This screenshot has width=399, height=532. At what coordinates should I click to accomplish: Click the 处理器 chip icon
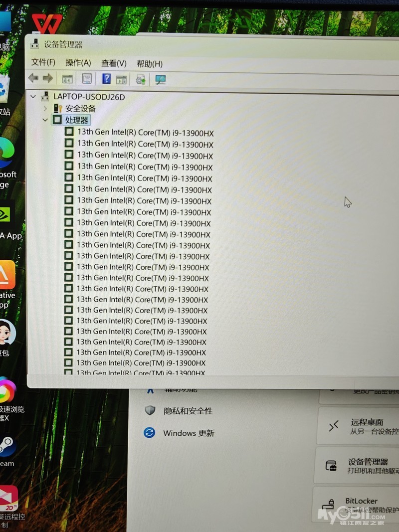pos(57,120)
